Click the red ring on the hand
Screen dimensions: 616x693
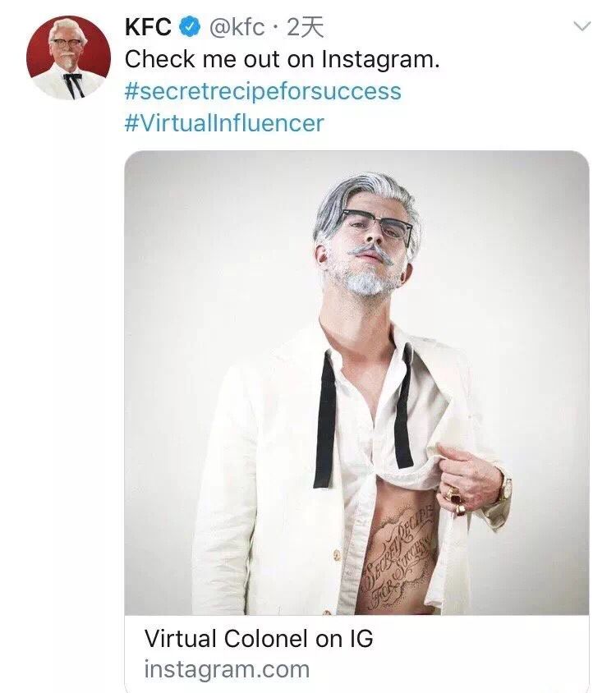click(453, 495)
